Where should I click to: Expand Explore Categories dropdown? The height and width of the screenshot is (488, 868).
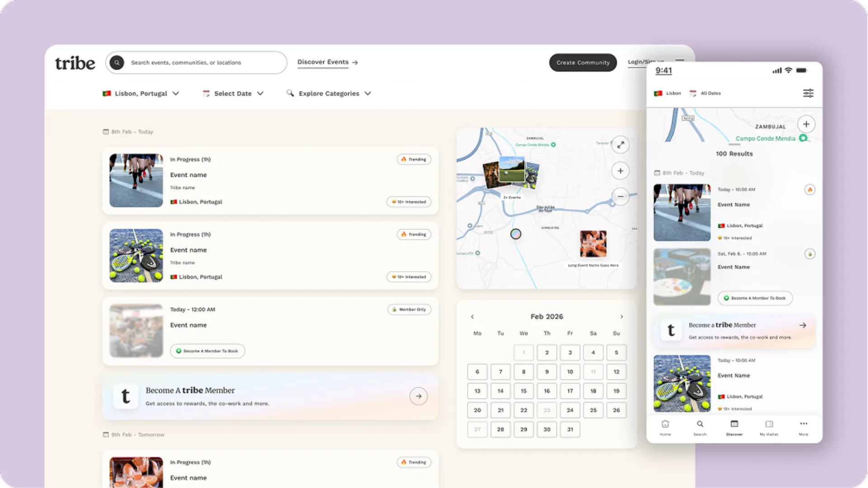[329, 94]
